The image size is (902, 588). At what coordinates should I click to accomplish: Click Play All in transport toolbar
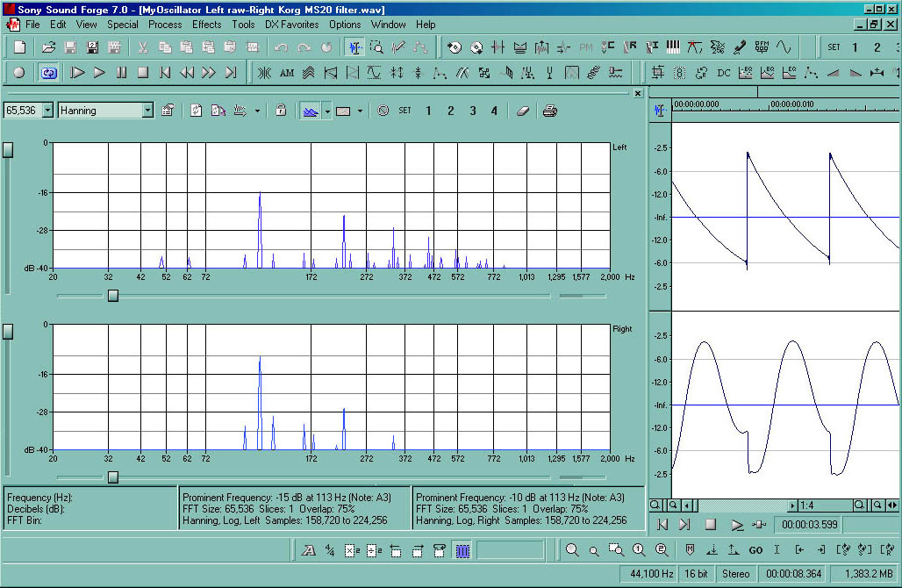(x=77, y=73)
